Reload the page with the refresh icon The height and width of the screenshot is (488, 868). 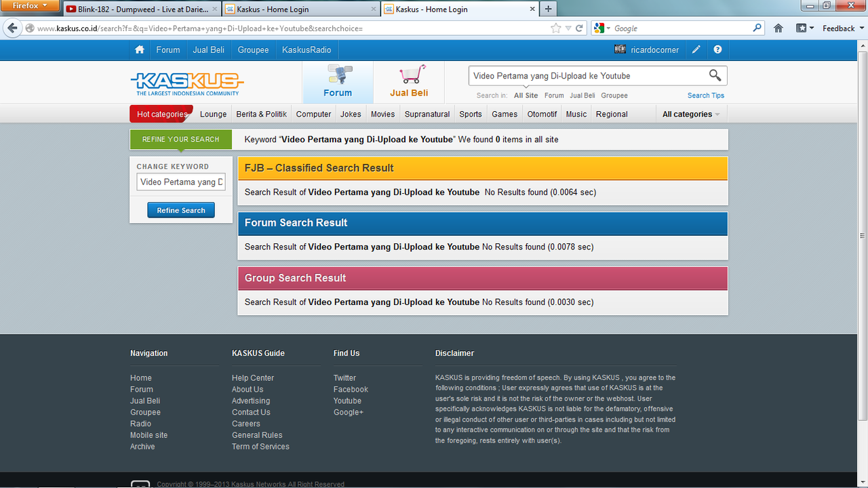pos(580,28)
